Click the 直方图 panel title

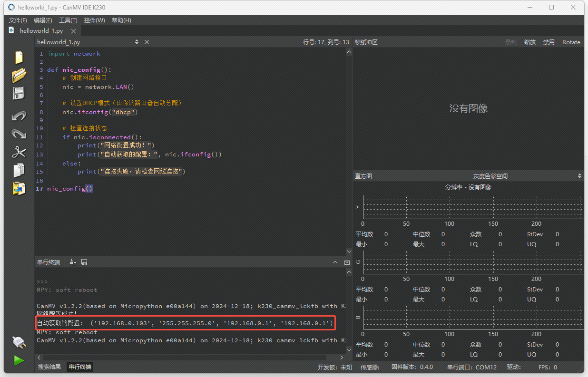pyautogui.click(x=363, y=176)
